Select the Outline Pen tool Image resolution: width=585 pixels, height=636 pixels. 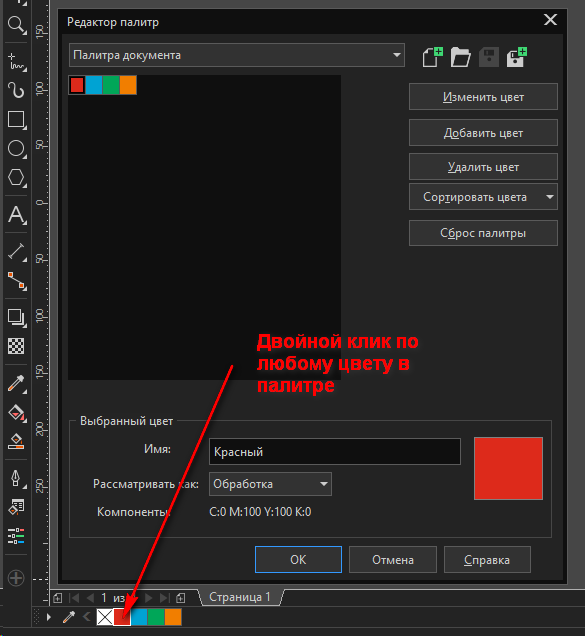point(16,479)
